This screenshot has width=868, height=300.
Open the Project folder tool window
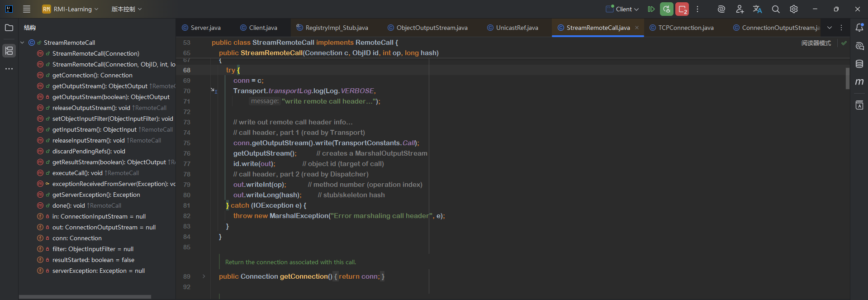tap(9, 28)
